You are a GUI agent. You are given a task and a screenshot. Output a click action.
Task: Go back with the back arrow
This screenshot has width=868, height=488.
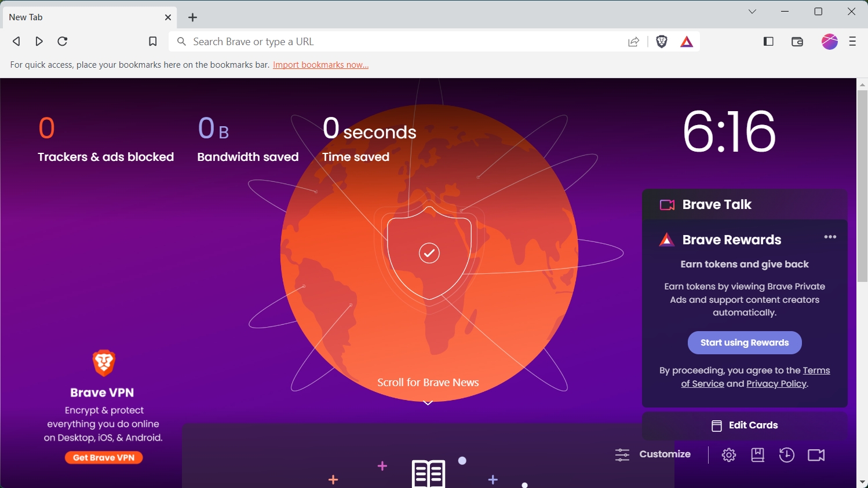16,41
